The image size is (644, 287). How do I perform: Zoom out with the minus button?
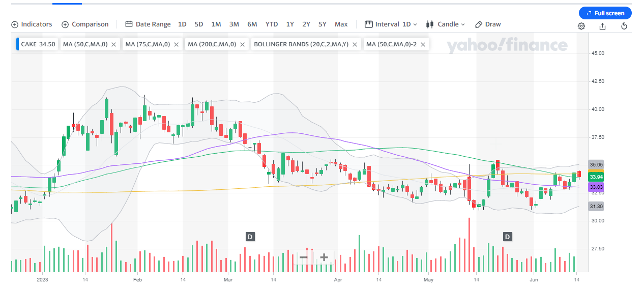pyautogui.click(x=304, y=257)
